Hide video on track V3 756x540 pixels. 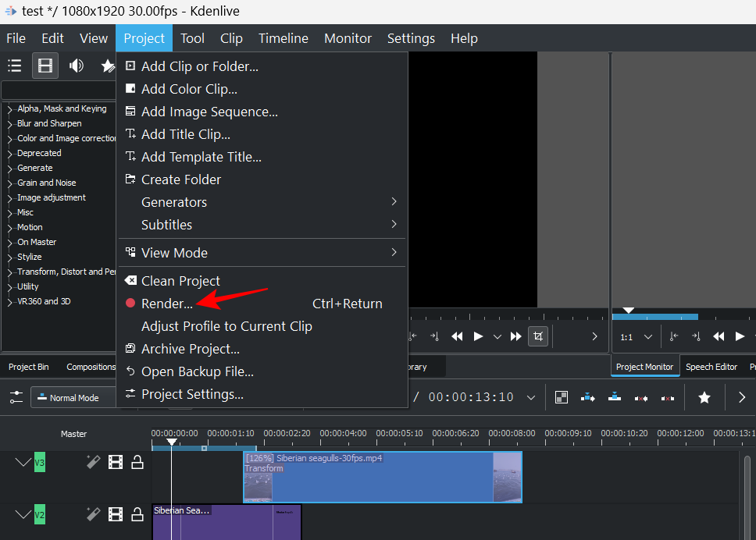(116, 462)
